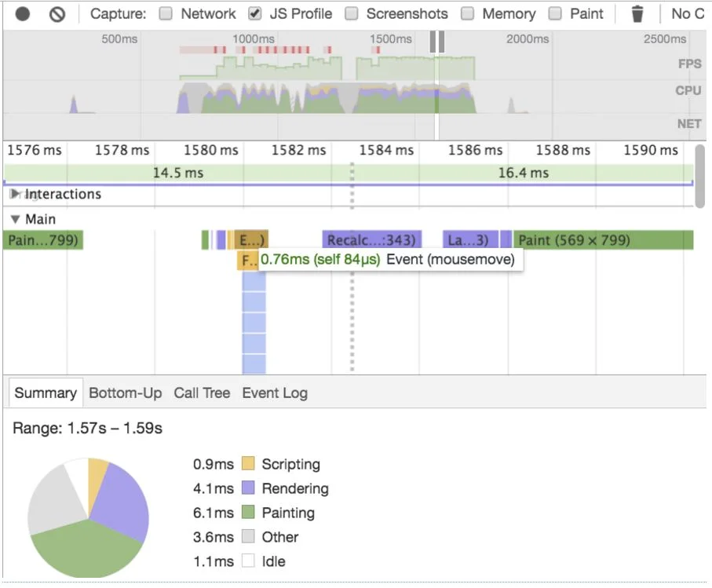This screenshot has width=712, height=588.
Task: Click the blue call stack column under F..
Action: (x=254, y=323)
